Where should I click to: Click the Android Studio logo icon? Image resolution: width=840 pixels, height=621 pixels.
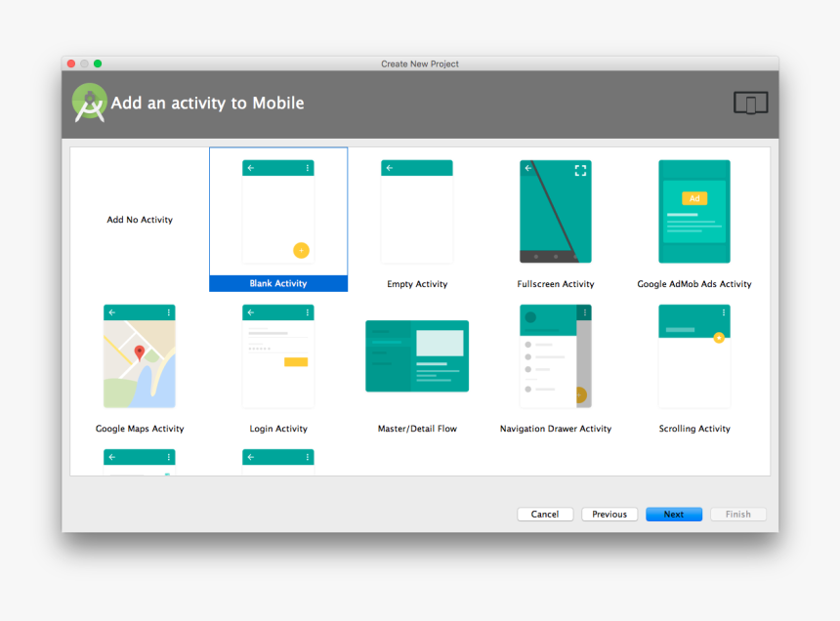tap(87, 102)
